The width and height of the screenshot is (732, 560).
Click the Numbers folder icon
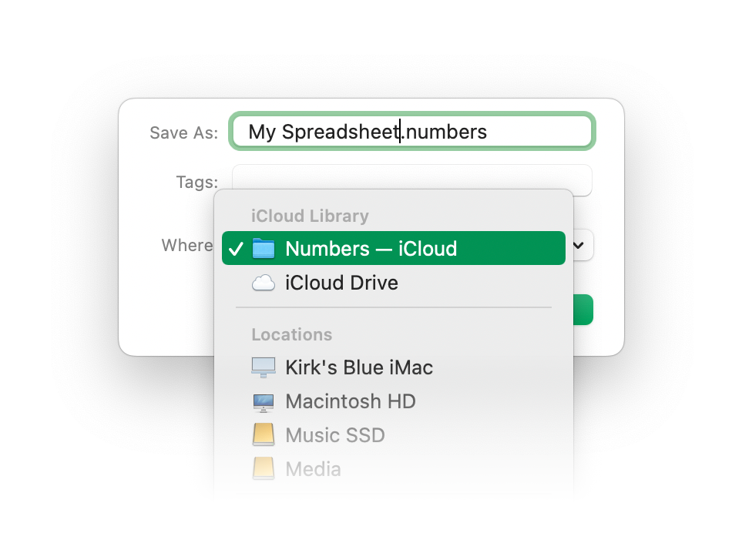(x=264, y=248)
